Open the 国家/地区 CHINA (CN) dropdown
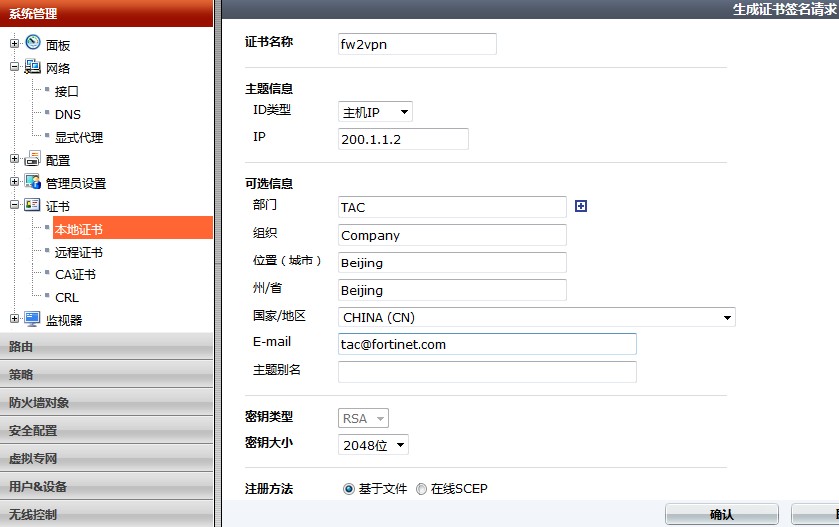The height and width of the screenshot is (527, 839). (x=536, y=317)
